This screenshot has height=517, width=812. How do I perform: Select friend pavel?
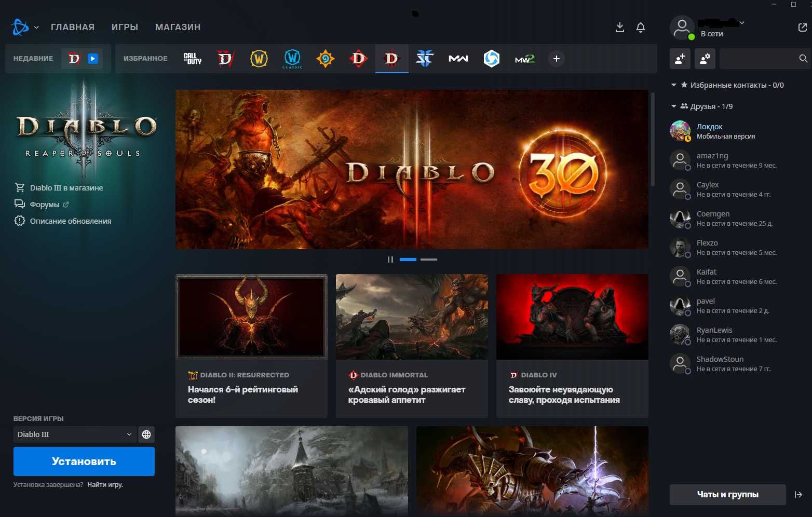pos(739,305)
